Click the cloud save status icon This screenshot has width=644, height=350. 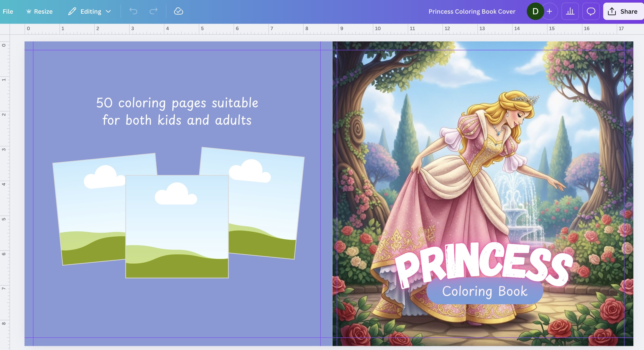click(178, 11)
